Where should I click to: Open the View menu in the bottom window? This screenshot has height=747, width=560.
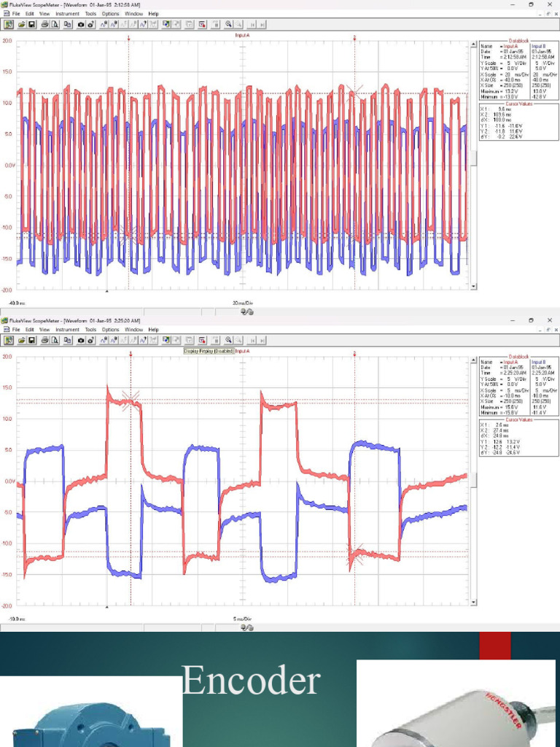click(x=44, y=330)
